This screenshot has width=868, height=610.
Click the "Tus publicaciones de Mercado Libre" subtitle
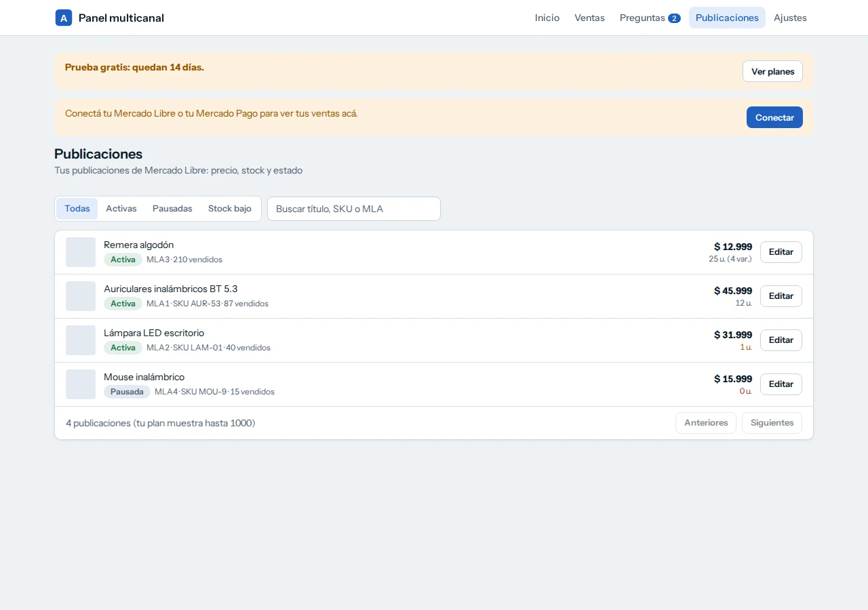coord(178,170)
